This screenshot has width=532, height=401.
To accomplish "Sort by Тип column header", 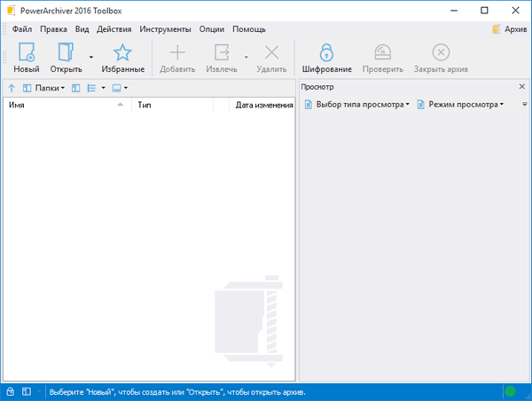I will (172, 105).
